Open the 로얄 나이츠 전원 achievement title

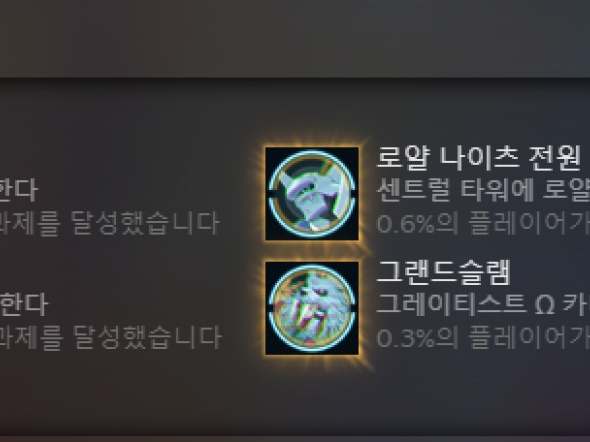[x=478, y=157]
